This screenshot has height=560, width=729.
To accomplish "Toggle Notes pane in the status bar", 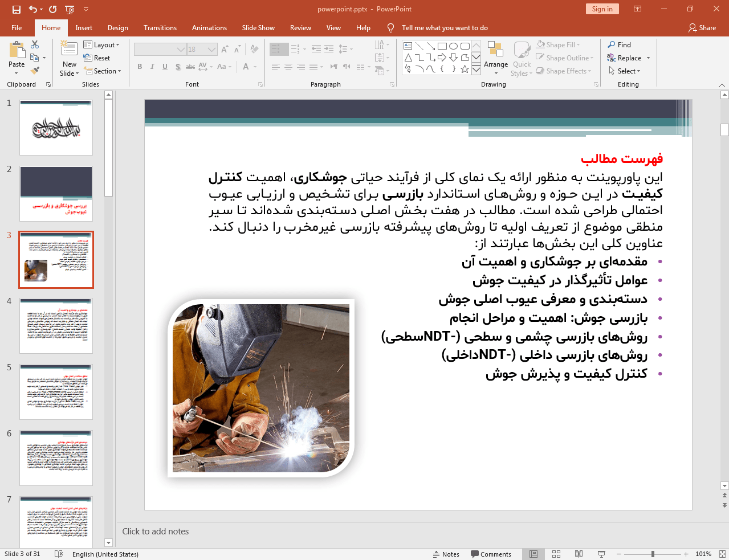I will click(446, 553).
